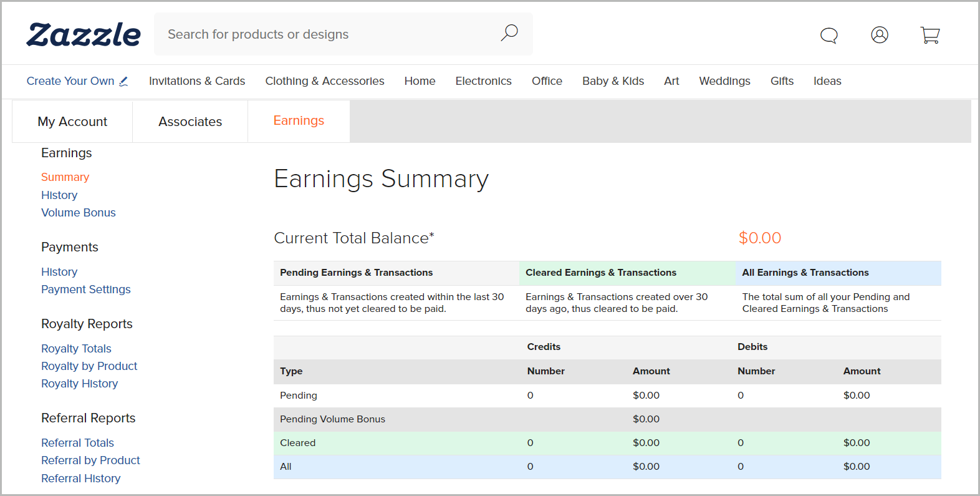Click the Referral Reports section heading
Screen dimensions: 980x496
pyautogui.click(x=88, y=418)
